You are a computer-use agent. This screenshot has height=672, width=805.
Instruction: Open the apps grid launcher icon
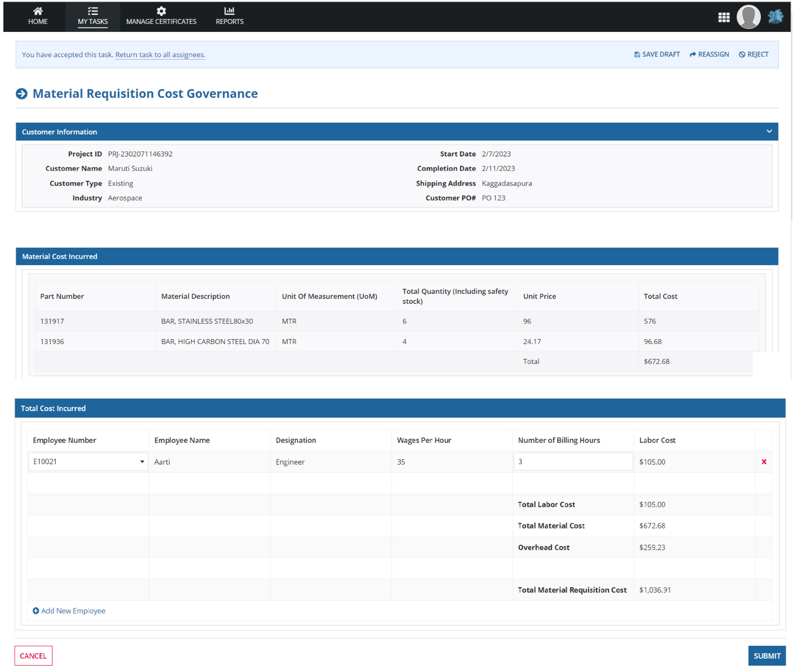724,17
